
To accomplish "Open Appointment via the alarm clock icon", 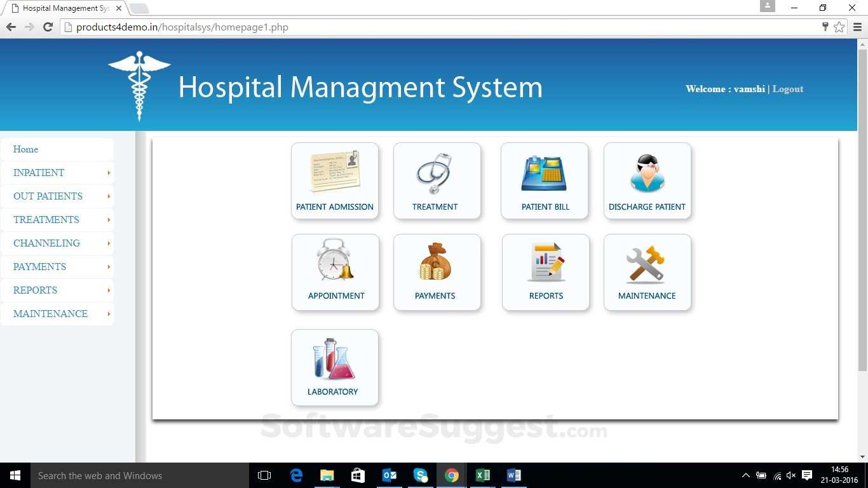I will click(335, 261).
